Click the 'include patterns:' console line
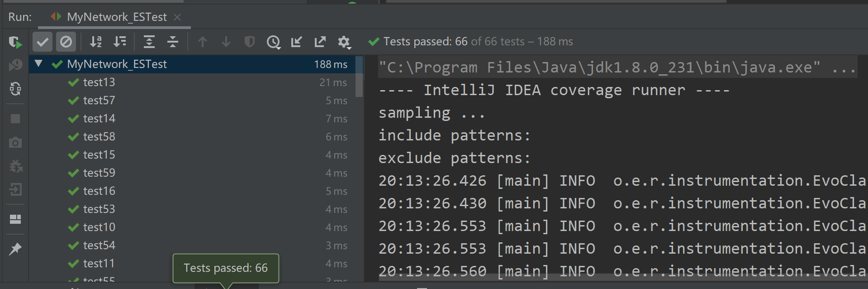Image resolution: width=868 pixels, height=289 pixels. pos(455,135)
